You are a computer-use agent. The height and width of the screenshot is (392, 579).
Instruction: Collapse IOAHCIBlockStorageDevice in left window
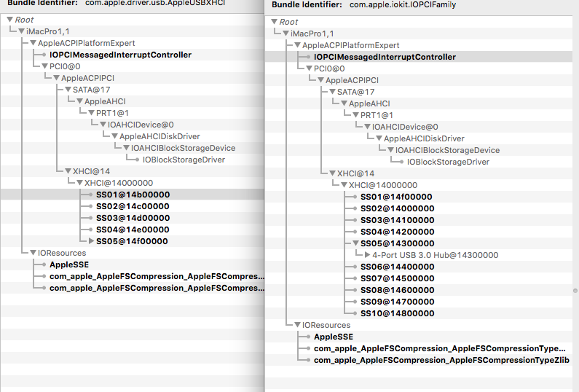[x=126, y=148]
